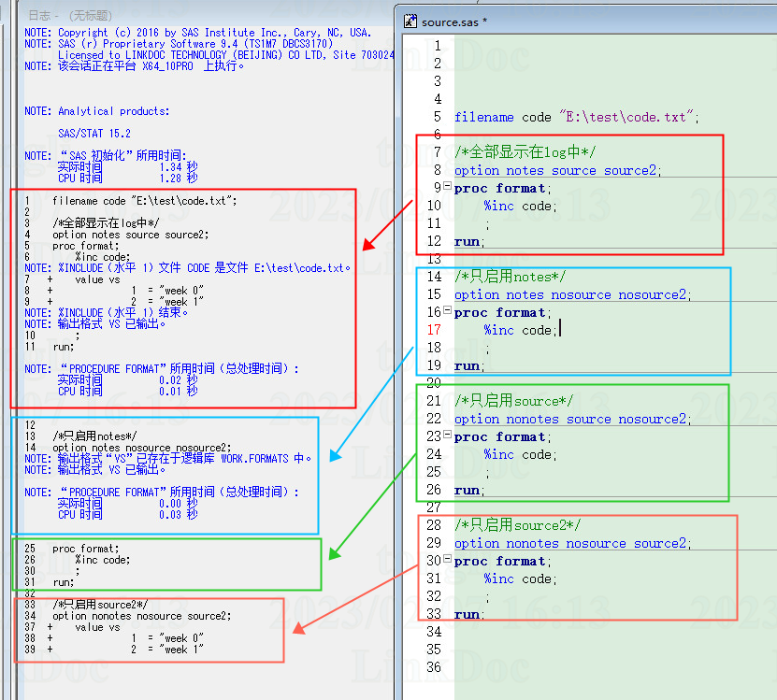Click the /*只启用source*/ comment in the editor
This screenshot has width=777, height=700.
514,401
